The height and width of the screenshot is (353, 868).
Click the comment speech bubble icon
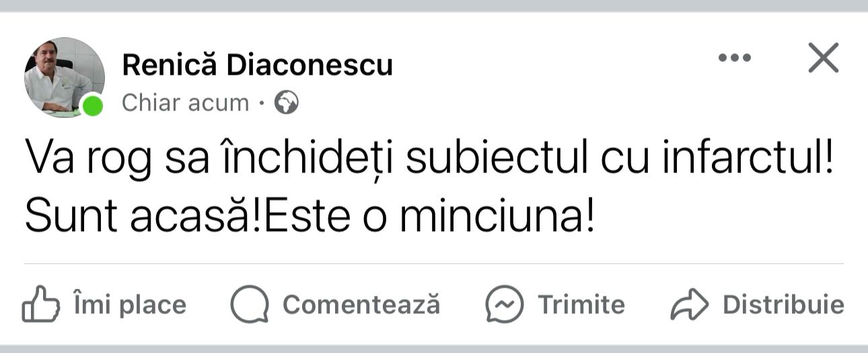[x=250, y=305]
